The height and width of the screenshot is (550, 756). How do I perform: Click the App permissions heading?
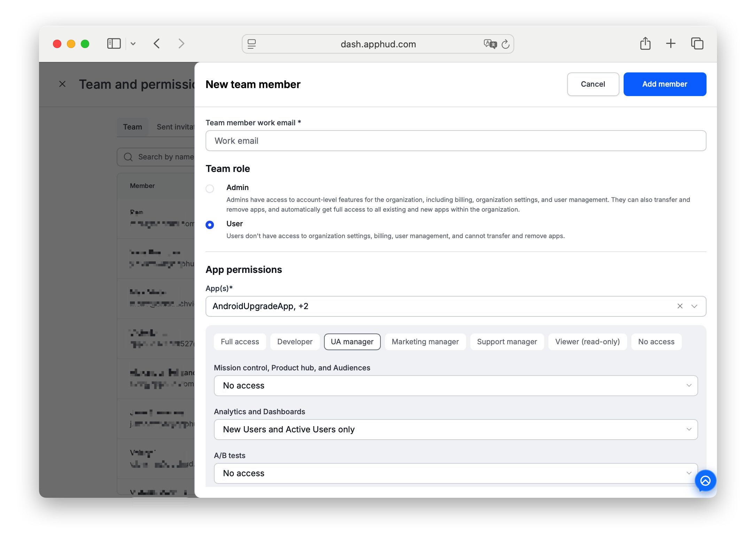tap(244, 269)
